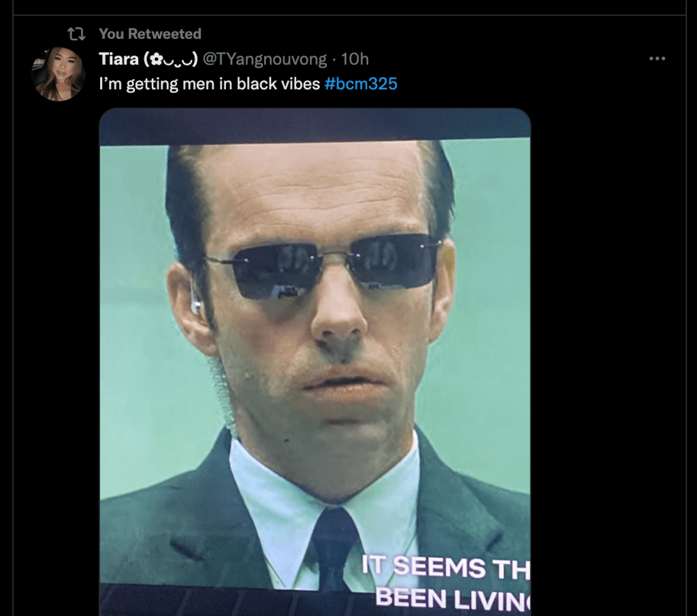697x616 pixels.
Task: Click the "You Retweeted" label
Action: coord(150,33)
